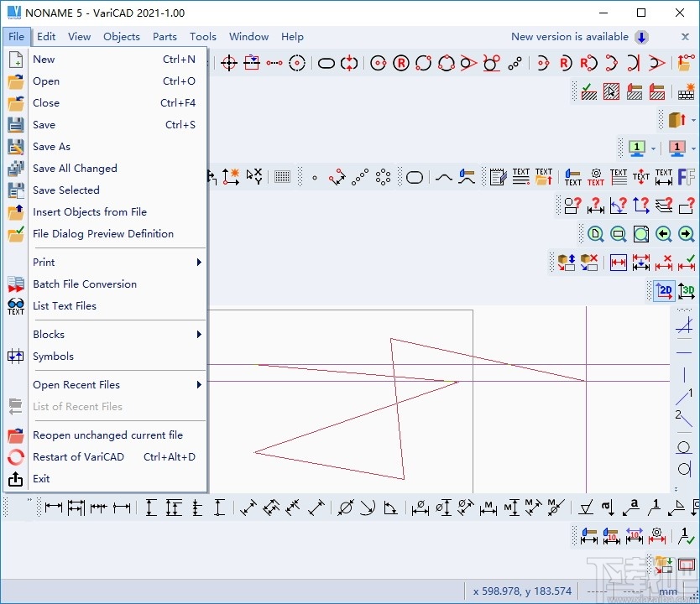Select the rounded rectangle drawing tool
700x604 pixels.
[415, 177]
